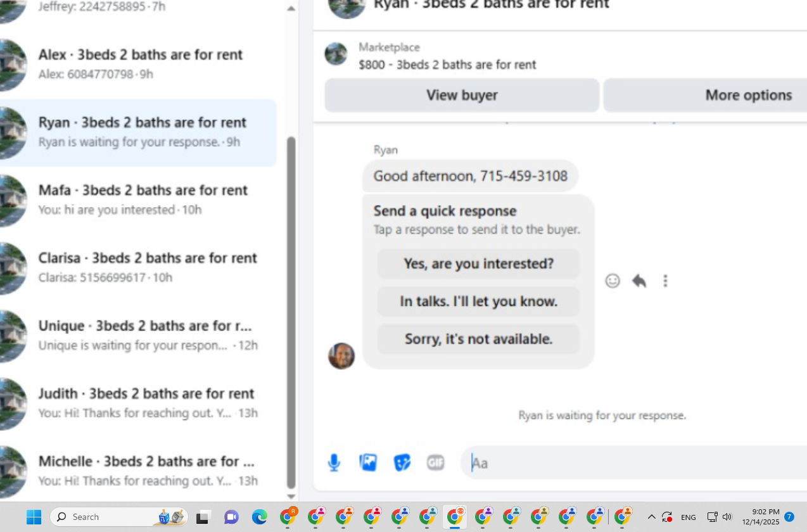Open the GIF selector icon
The height and width of the screenshot is (532, 807).
[435, 463]
